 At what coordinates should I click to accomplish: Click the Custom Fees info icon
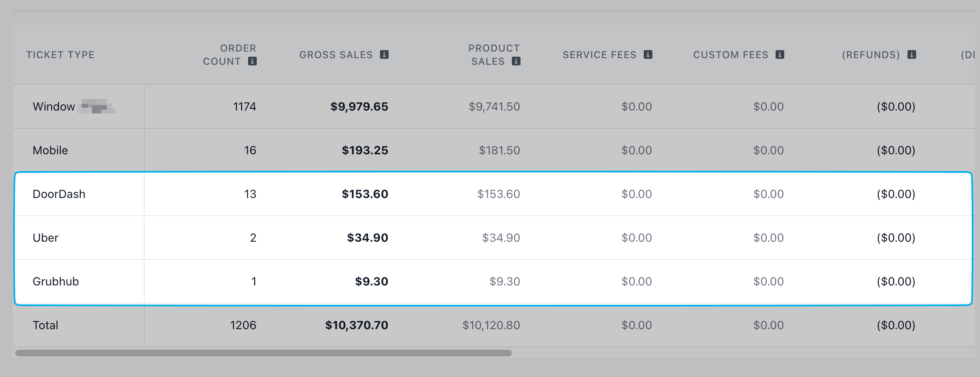click(x=780, y=54)
